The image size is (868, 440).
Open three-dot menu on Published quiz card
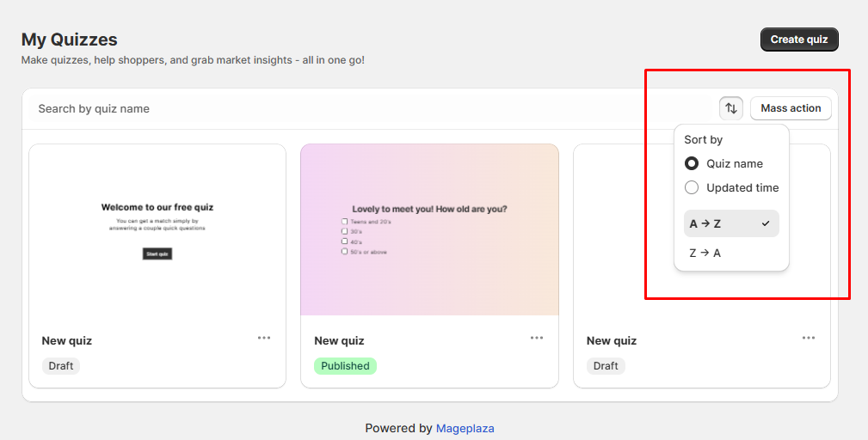coord(537,338)
